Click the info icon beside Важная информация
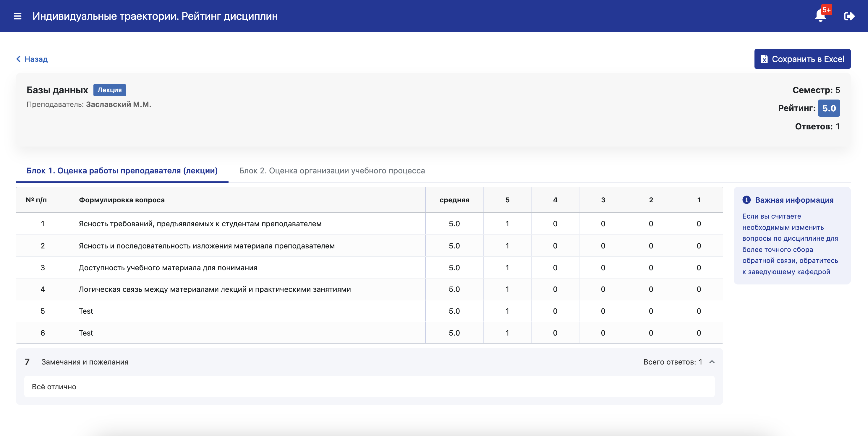The image size is (868, 436). [746, 200]
